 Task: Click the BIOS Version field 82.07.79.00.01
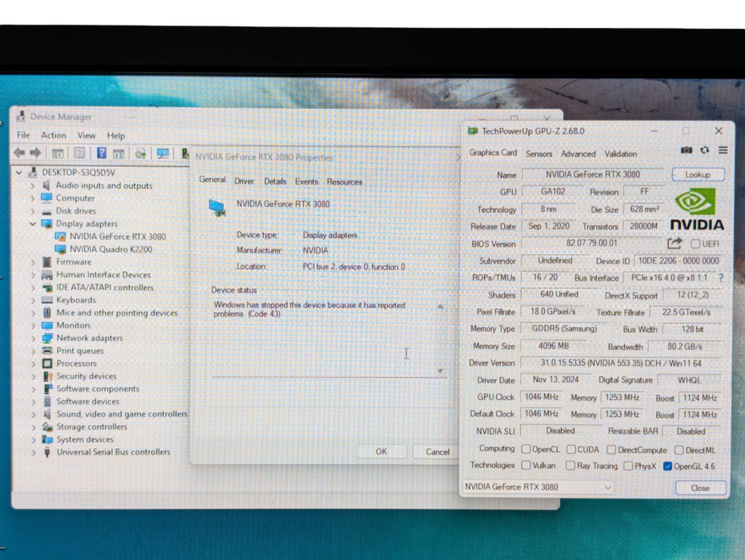(592, 243)
